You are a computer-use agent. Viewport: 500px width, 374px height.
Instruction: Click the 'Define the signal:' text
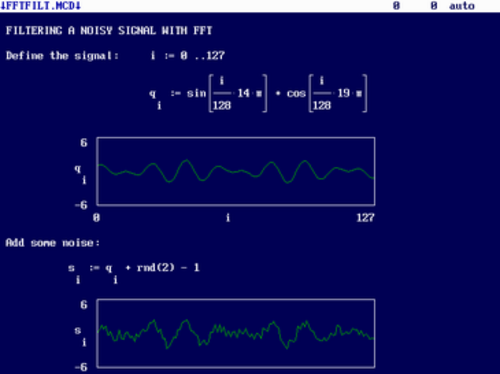pyautogui.click(x=62, y=55)
